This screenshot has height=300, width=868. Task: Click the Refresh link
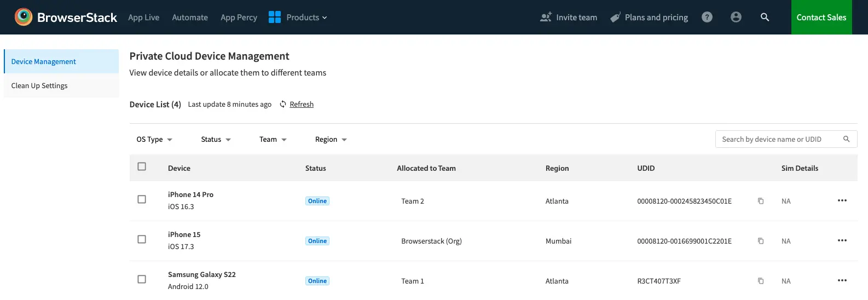pos(302,104)
